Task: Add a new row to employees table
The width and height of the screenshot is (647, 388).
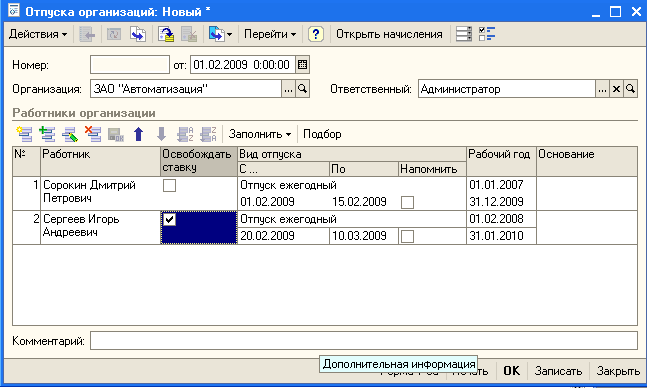Action: pos(24,134)
